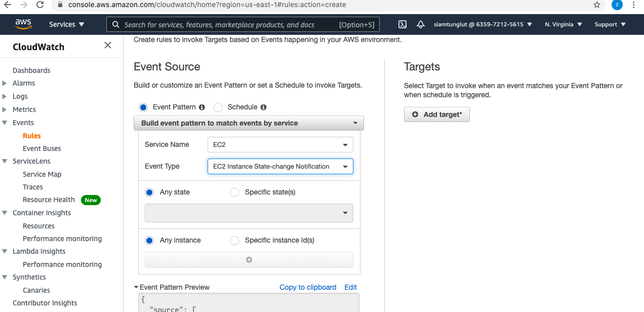Open Build event pattern by service dropdown

coord(249,123)
